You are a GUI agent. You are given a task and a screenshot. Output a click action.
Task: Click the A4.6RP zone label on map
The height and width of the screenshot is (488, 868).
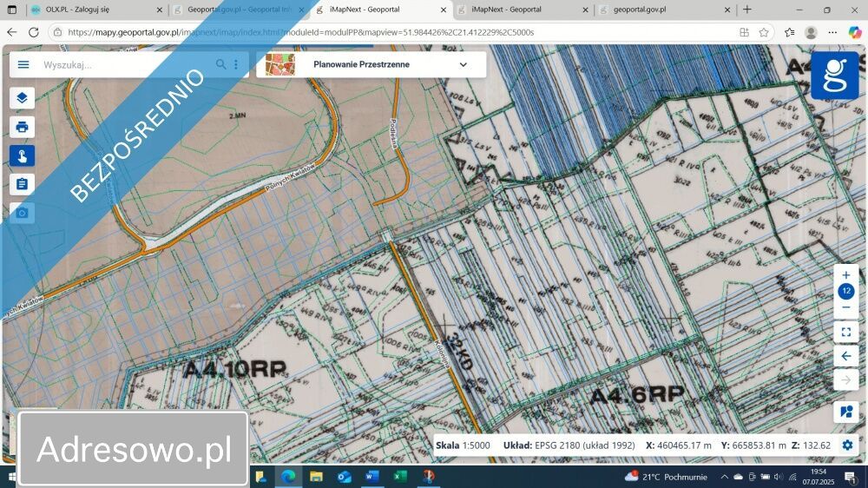pos(637,395)
